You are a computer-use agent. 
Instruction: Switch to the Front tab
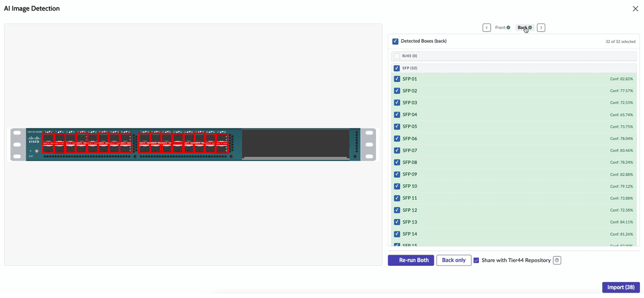502,28
